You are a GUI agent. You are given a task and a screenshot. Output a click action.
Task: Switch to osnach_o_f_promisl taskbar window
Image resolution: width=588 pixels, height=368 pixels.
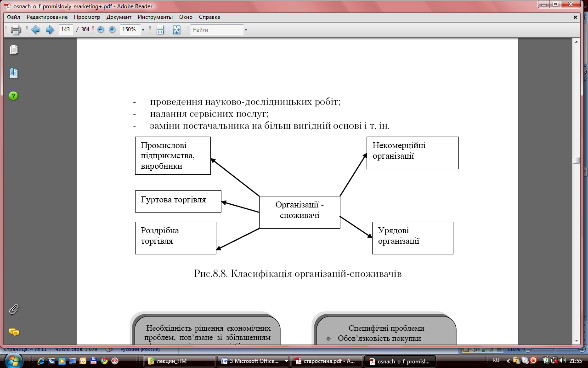(x=399, y=361)
